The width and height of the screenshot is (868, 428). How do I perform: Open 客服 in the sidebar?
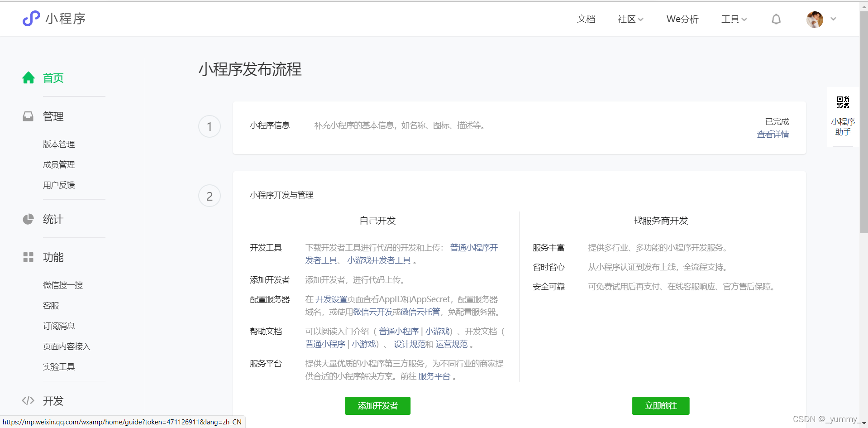(51, 305)
